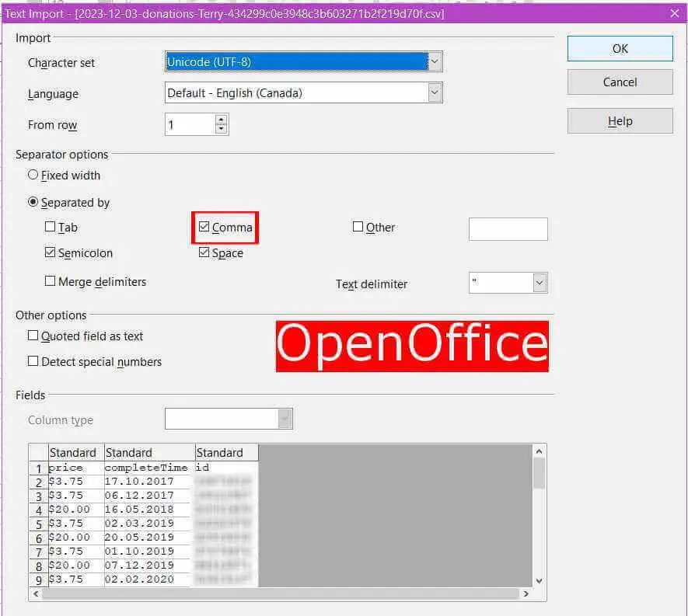Click the preview scroll right arrow

click(526, 593)
